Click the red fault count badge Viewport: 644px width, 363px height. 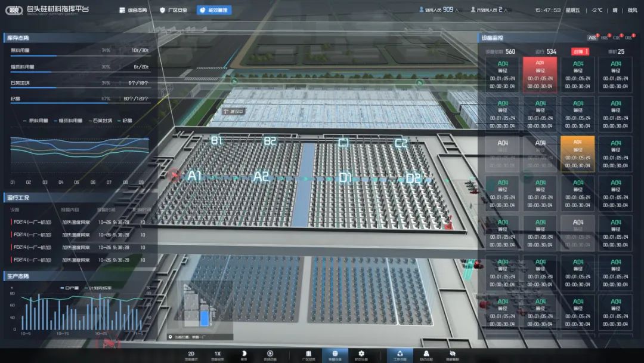580,51
